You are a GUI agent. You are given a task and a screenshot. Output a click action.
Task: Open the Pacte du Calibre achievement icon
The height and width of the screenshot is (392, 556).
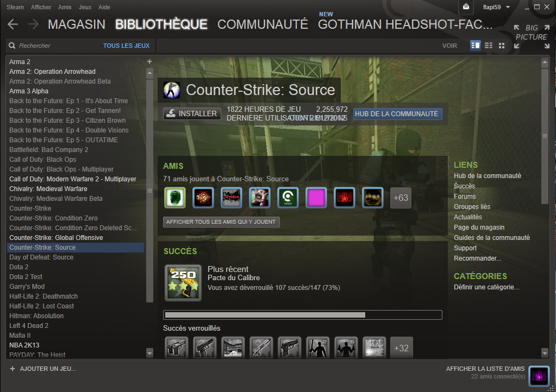tap(183, 283)
